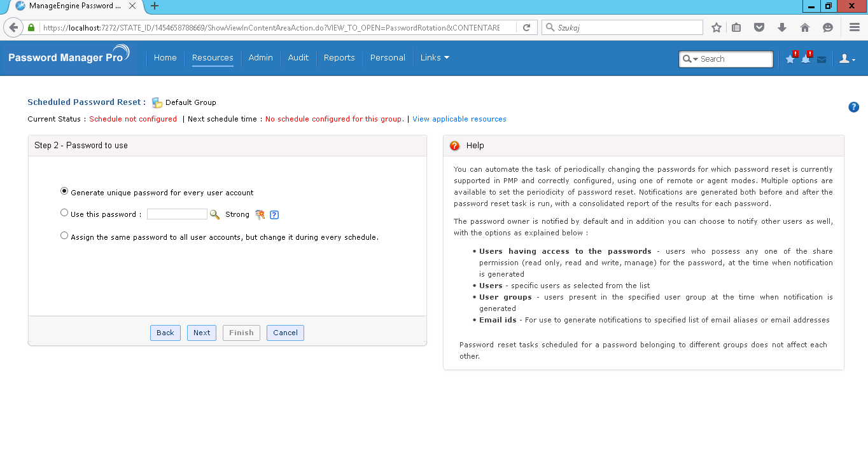Open a new browser tab with plus
Viewport: 868px width, 463px height.
[x=155, y=6]
